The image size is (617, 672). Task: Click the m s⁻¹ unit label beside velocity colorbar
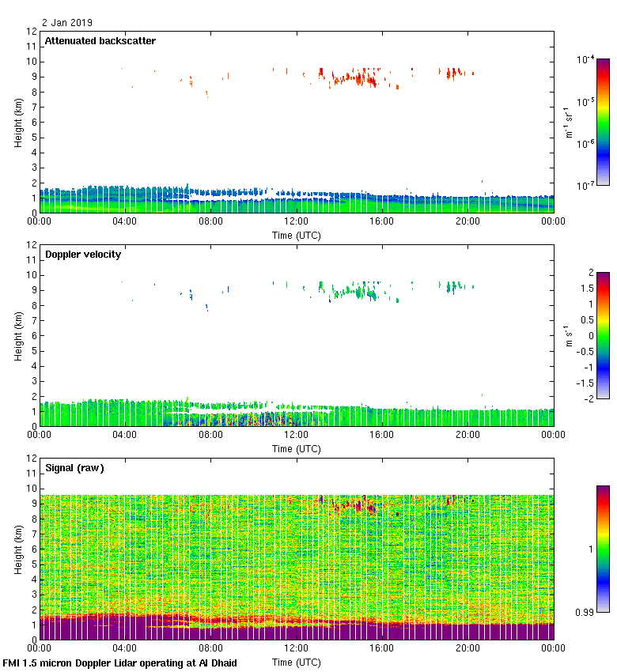(570, 335)
